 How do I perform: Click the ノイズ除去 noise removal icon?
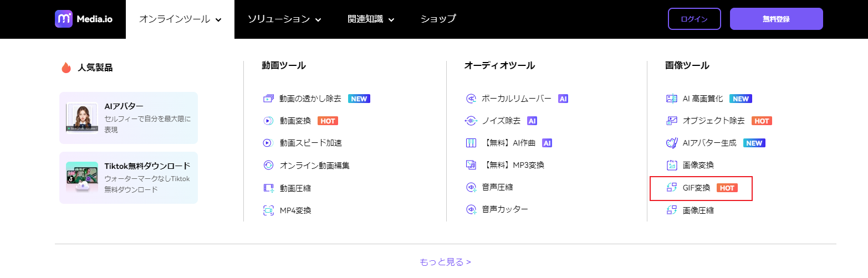tap(471, 121)
